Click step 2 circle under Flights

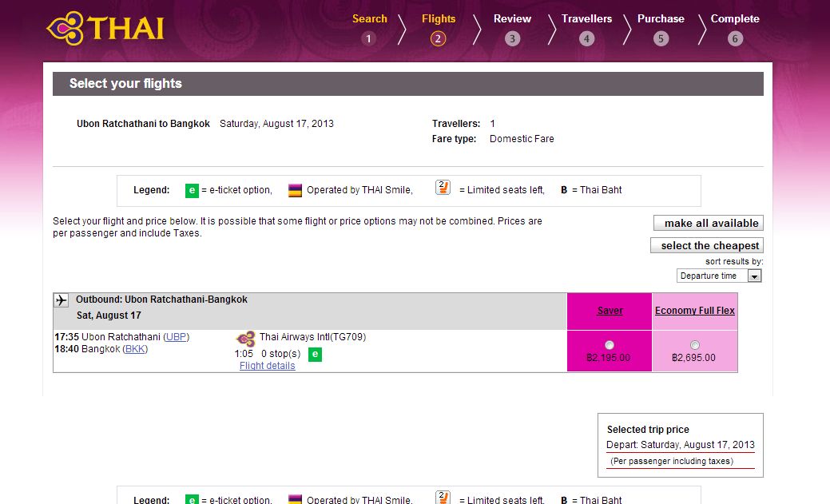pyautogui.click(x=438, y=38)
